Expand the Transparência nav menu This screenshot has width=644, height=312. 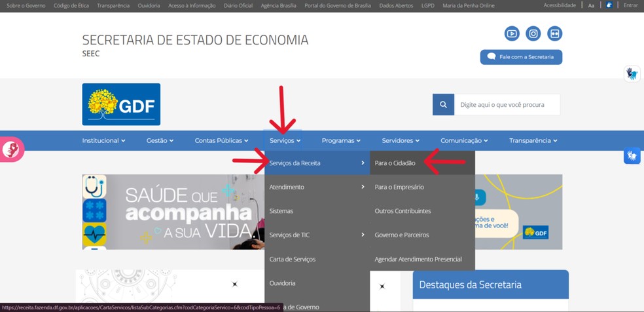point(533,140)
